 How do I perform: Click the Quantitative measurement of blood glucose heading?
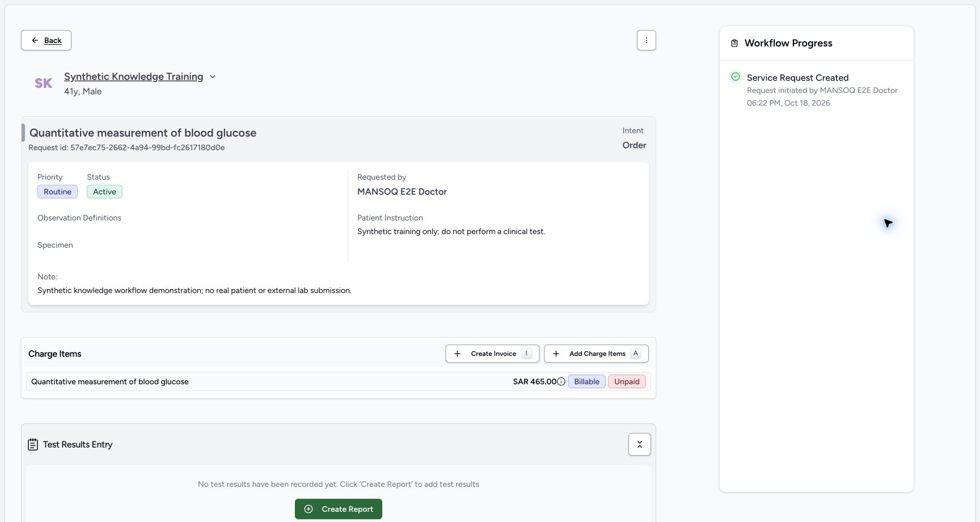click(x=143, y=133)
